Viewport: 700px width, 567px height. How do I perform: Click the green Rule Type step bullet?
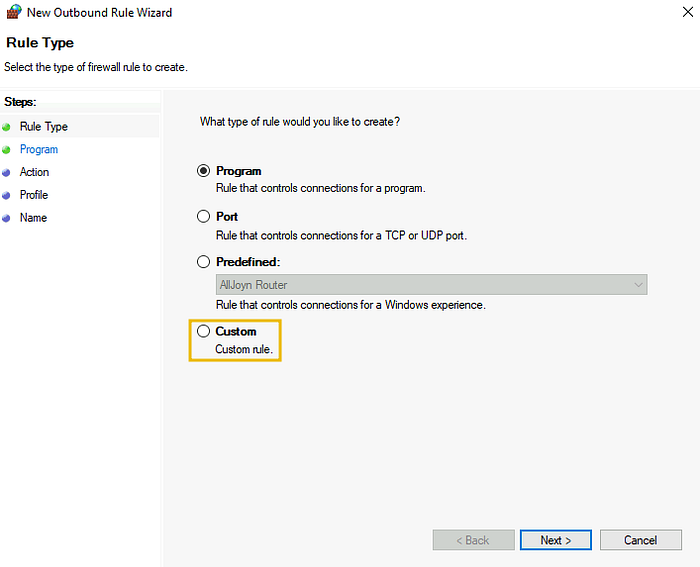point(7,127)
